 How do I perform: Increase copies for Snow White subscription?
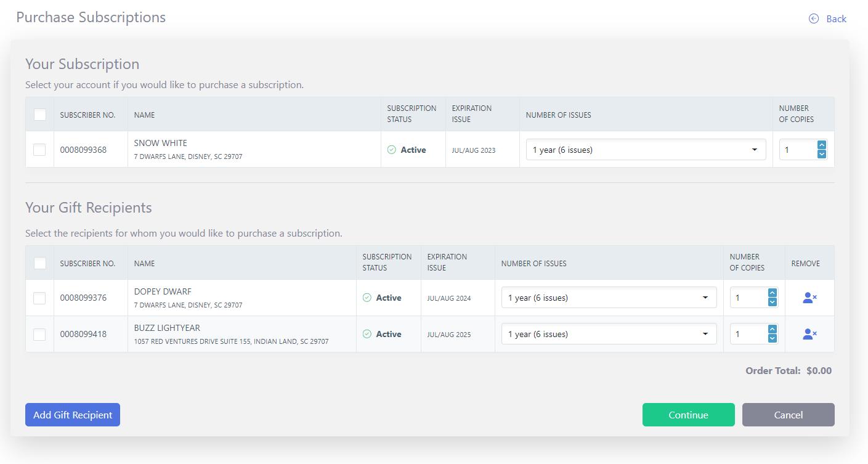click(x=821, y=145)
